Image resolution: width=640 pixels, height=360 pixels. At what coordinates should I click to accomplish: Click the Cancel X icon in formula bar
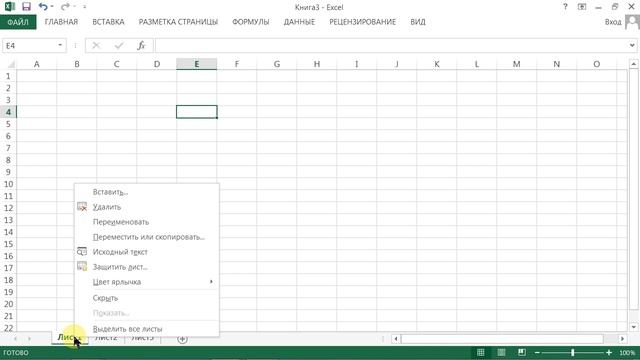[x=96, y=46]
